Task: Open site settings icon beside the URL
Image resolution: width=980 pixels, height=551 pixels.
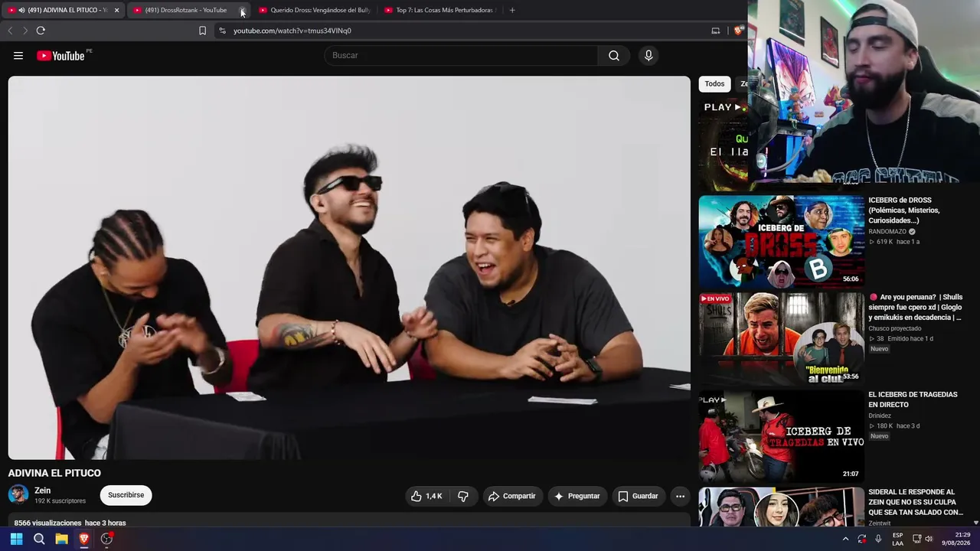Action: (x=222, y=31)
